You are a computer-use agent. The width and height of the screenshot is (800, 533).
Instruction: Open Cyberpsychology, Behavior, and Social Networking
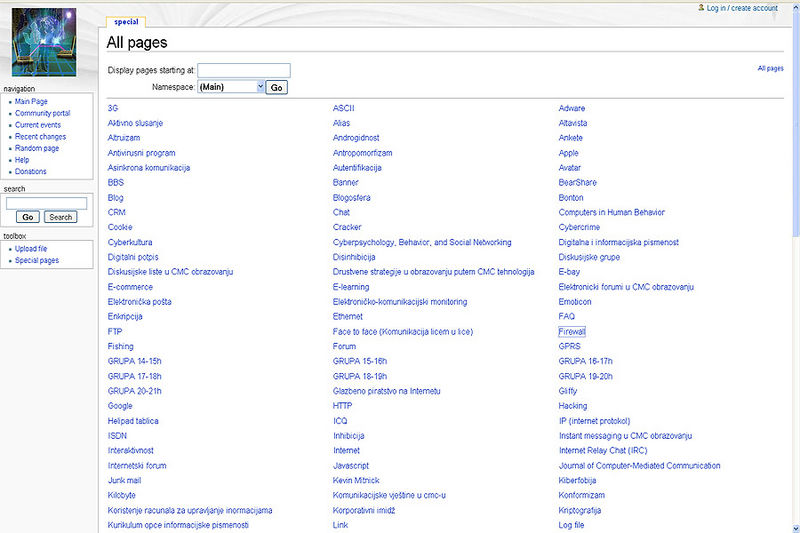pos(422,242)
